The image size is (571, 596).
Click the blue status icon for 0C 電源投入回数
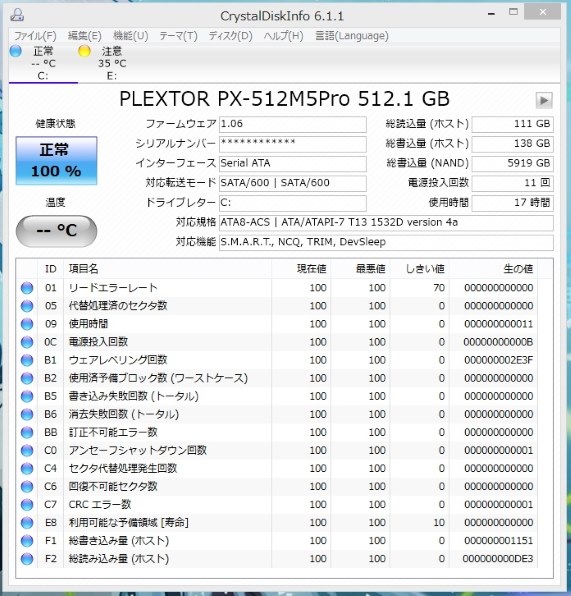[27, 342]
